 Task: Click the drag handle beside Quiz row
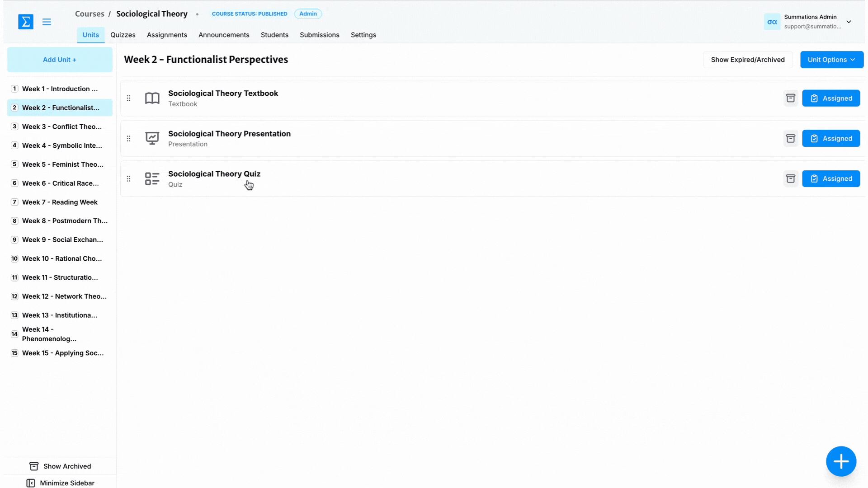pos(129,178)
